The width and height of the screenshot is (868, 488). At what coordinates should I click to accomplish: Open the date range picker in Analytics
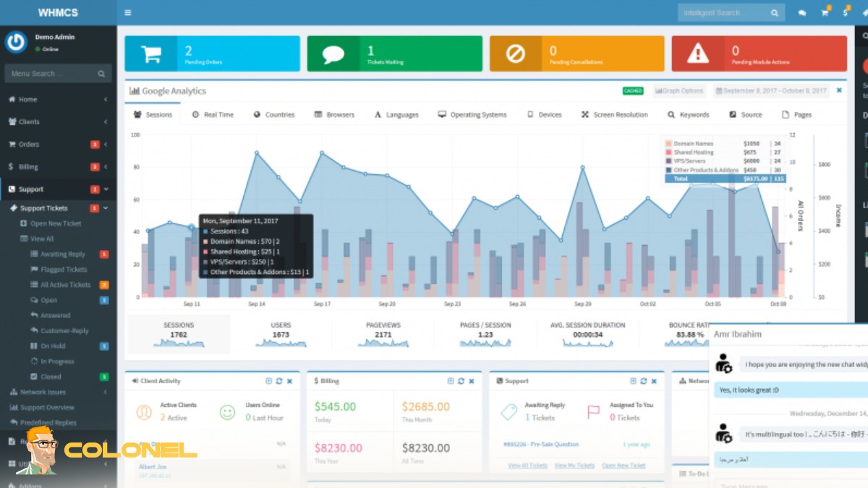coord(771,91)
